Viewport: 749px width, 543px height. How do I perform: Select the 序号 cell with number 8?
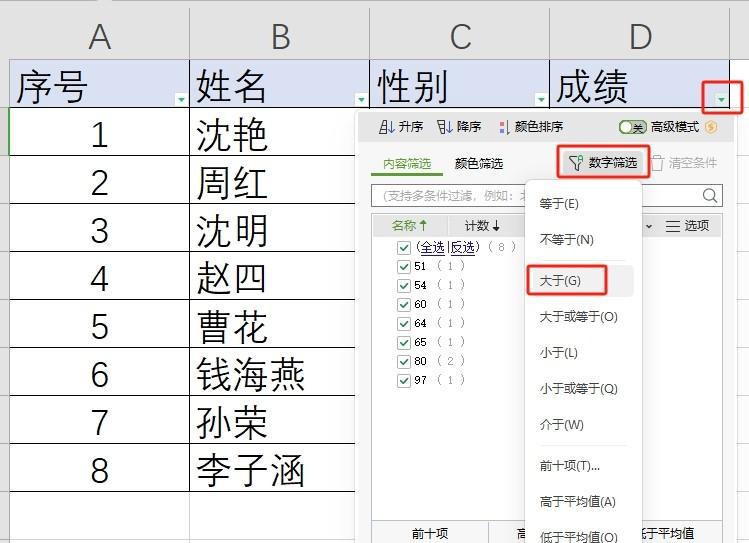99,468
